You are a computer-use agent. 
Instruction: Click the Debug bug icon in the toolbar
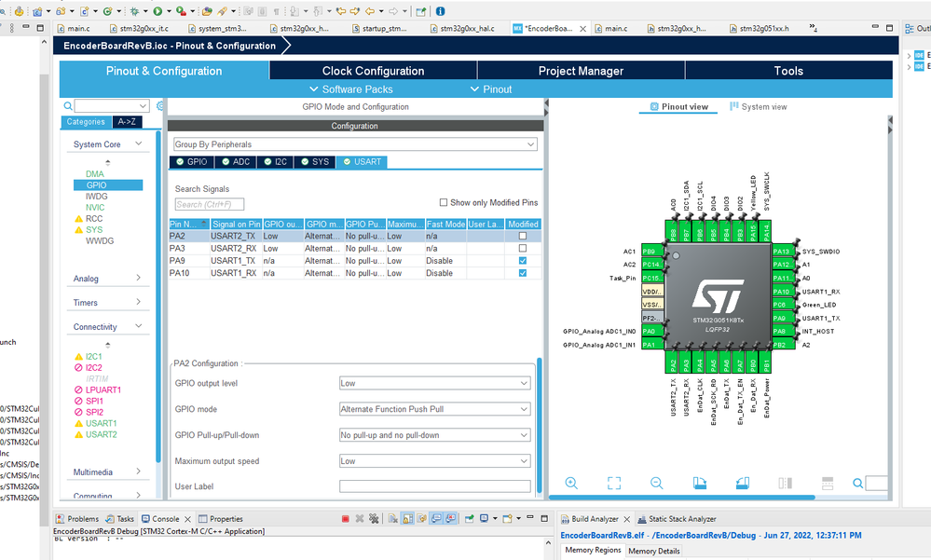(x=135, y=11)
